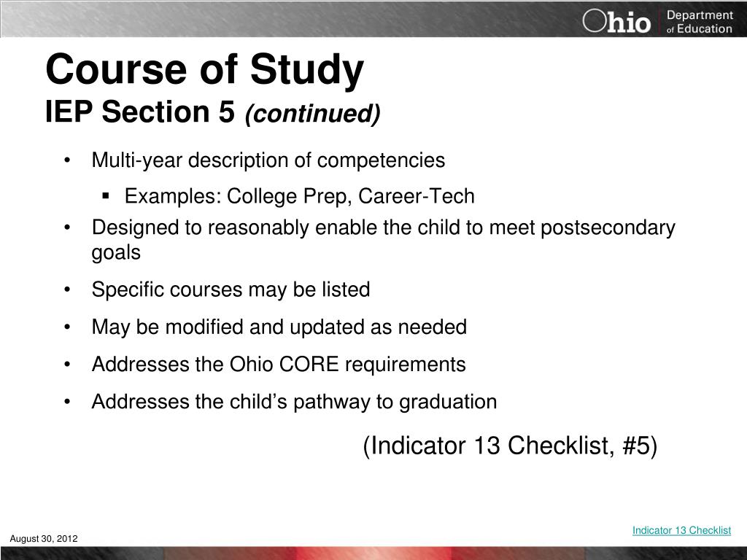Click the August 30, 2012 date footer
The height and width of the screenshot is (560, 747).
[x=44, y=539]
